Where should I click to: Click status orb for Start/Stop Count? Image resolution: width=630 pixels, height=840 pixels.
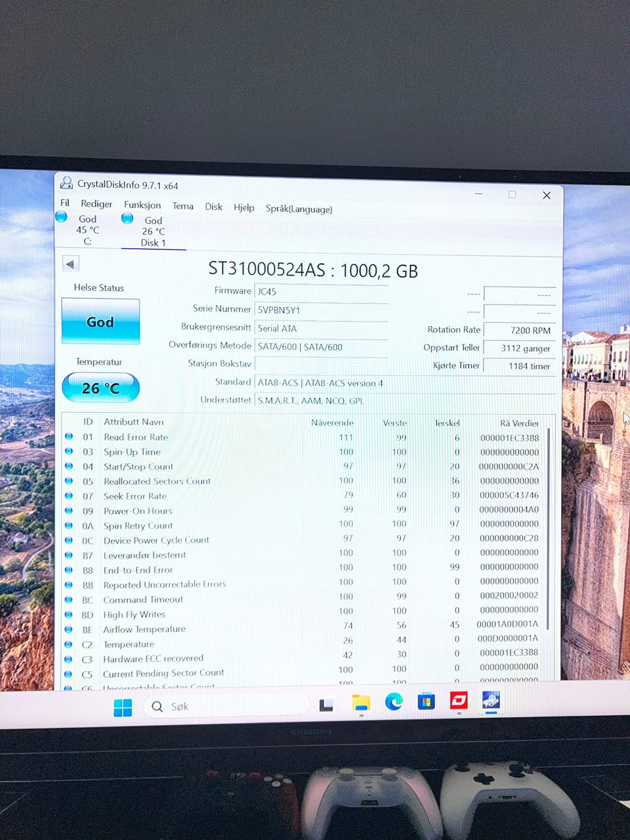69,466
